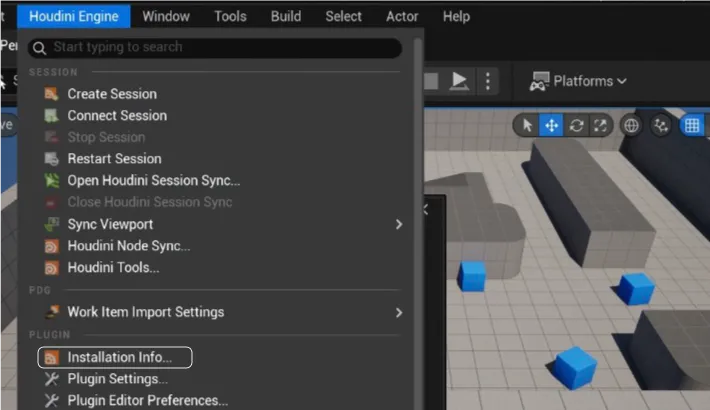Open the Window menu
Image resolution: width=710 pixels, height=410 pixels.
tap(166, 16)
